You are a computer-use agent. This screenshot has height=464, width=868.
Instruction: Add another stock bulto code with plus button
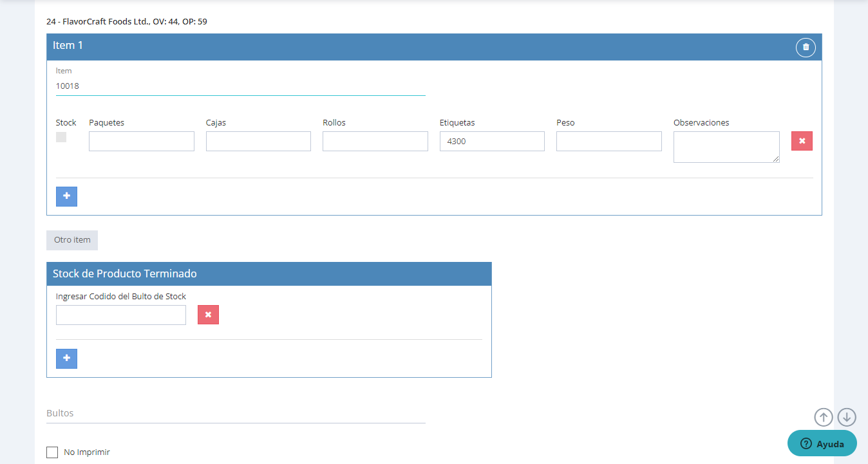tap(66, 358)
